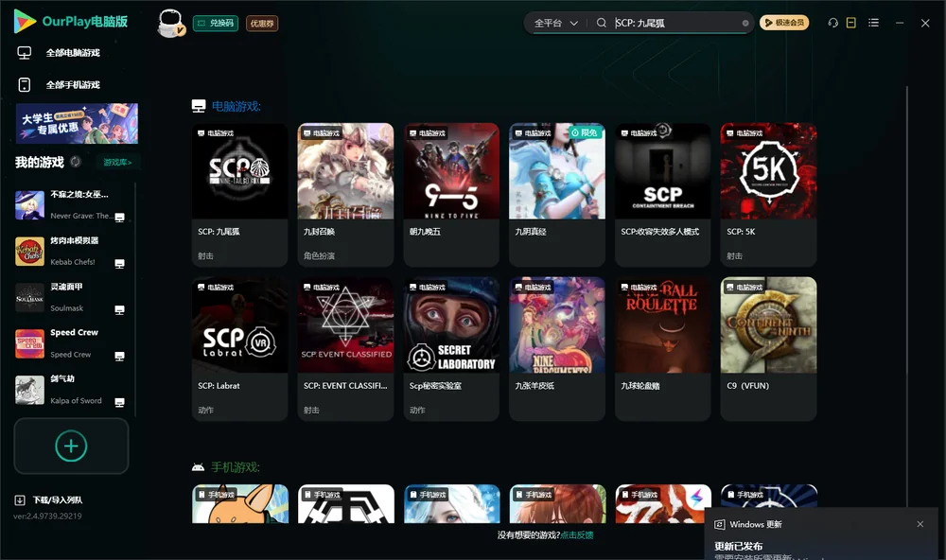Open 下载/导入列队 download queue

tap(58, 500)
